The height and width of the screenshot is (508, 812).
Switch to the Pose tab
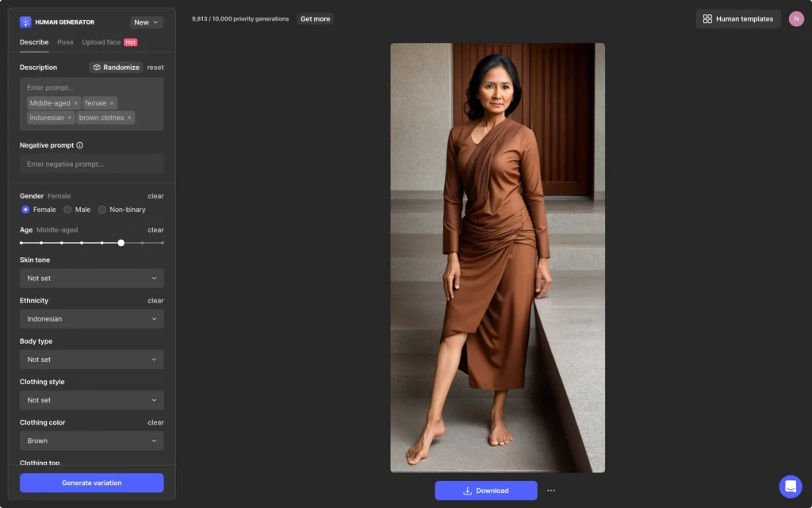point(65,43)
